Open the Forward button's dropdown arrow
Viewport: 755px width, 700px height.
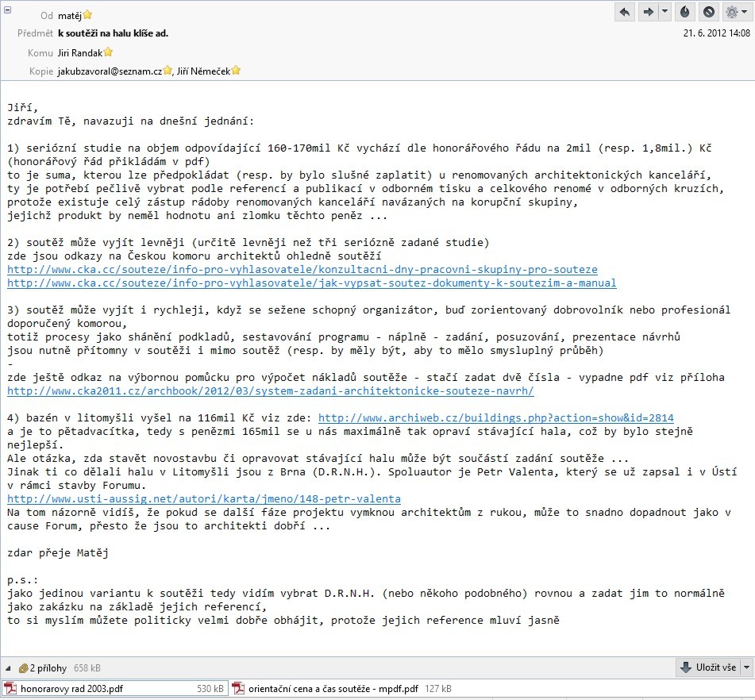[x=665, y=12]
